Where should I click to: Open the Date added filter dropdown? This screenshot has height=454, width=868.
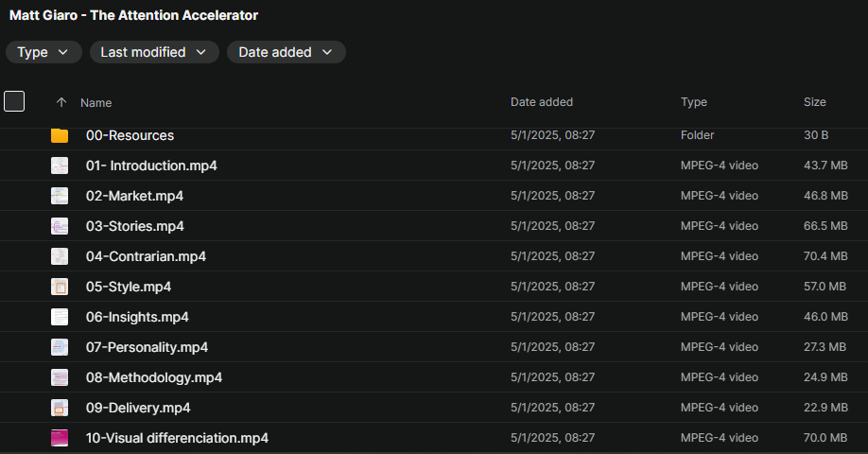[x=286, y=52]
